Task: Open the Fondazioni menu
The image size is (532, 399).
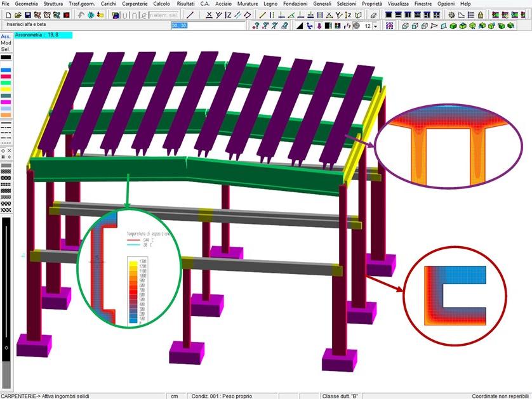Action: 295,4
